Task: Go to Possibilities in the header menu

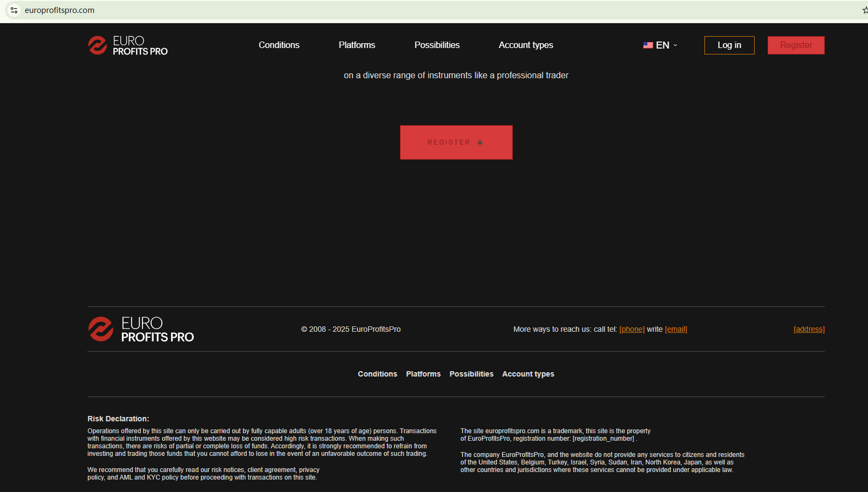Action: (x=437, y=45)
